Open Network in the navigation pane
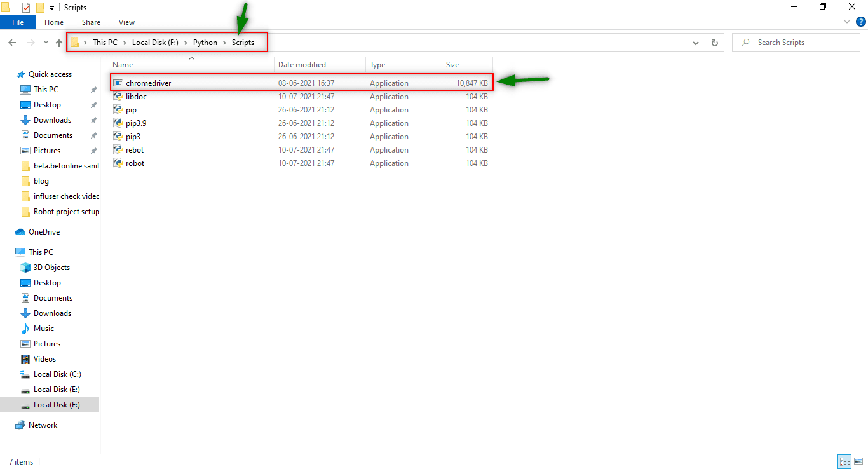Image resolution: width=868 pixels, height=469 pixels. (x=43, y=425)
